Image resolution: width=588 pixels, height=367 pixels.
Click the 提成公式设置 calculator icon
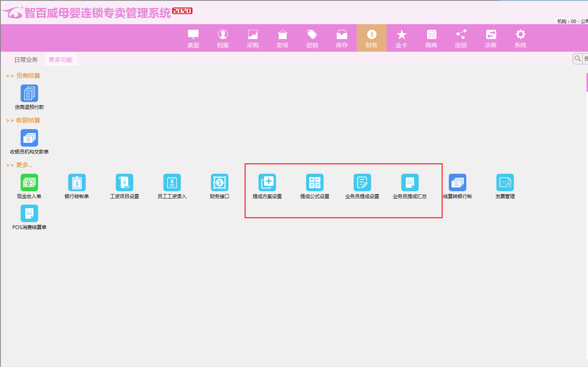pos(315,183)
